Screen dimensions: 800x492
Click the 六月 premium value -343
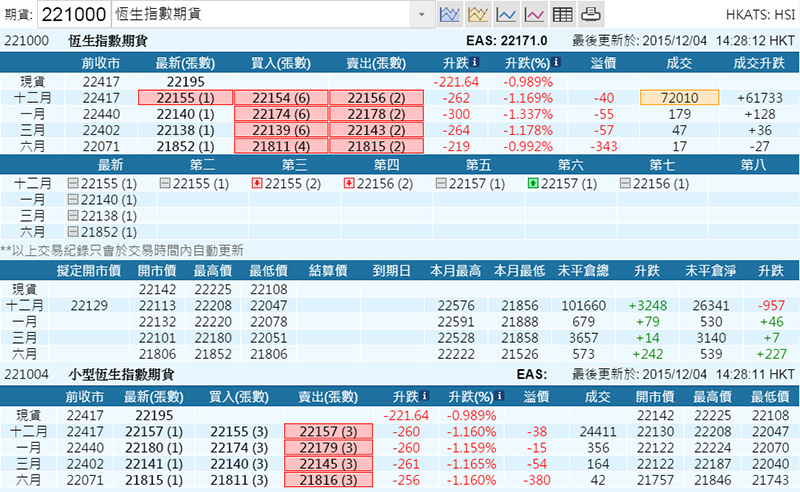[x=604, y=146]
